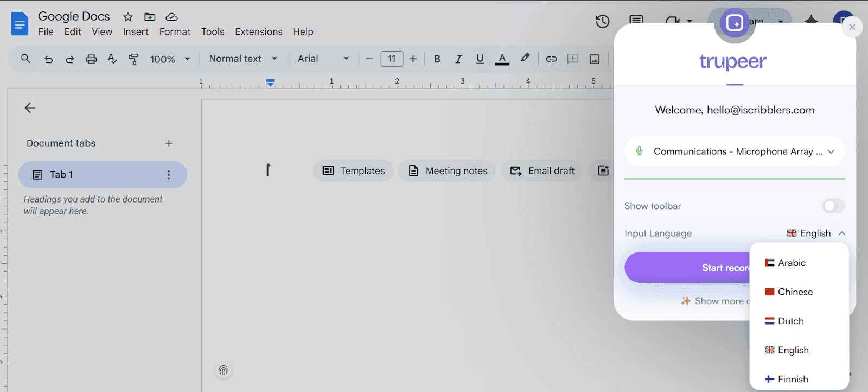Open the Format menu
Image resolution: width=868 pixels, height=392 pixels.
pyautogui.click(x=175, y=32)
